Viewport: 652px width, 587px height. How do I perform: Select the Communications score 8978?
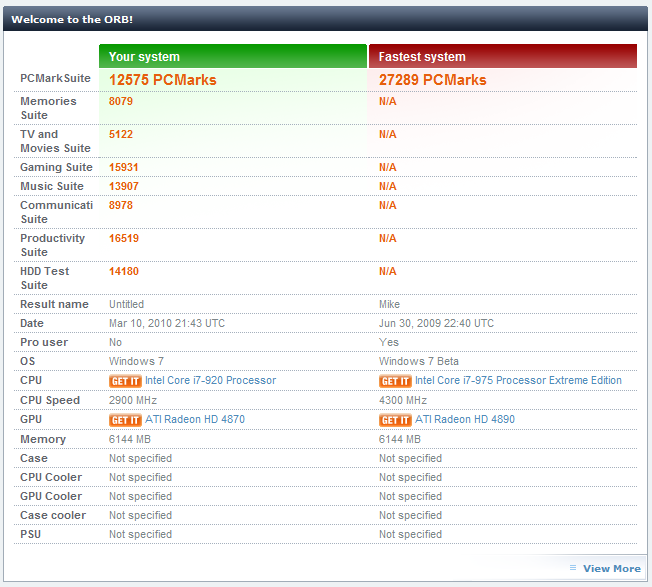pos(121,205)
